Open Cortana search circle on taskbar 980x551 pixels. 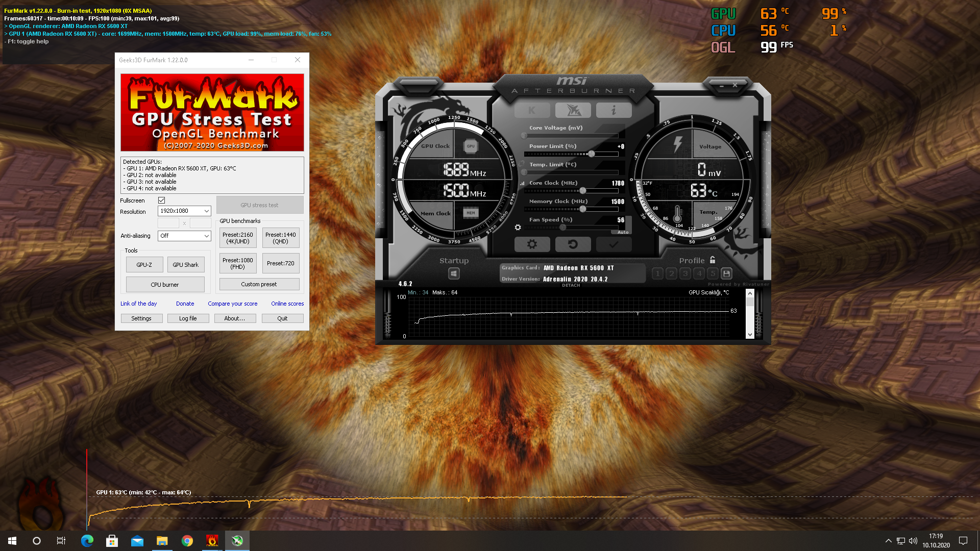point(37,541)
